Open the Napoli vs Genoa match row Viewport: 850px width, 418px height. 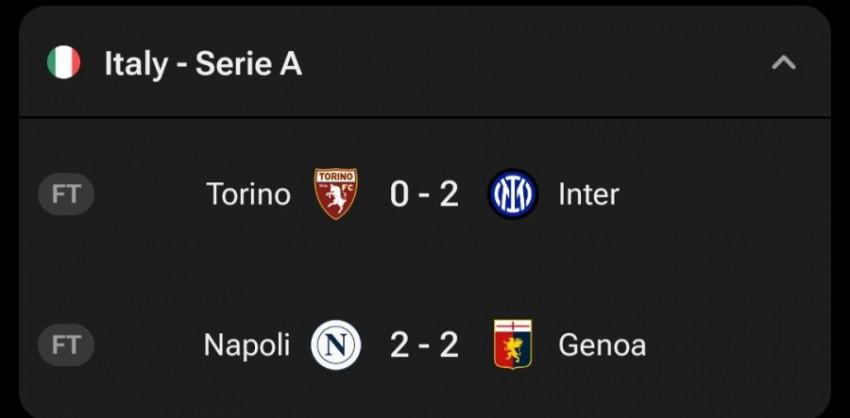coord(425,345)
